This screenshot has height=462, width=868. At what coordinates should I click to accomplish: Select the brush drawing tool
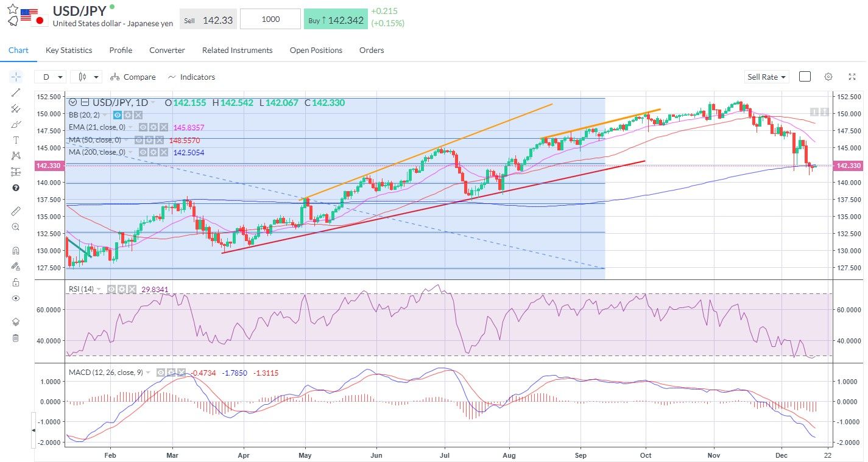[x=16, y=124]
